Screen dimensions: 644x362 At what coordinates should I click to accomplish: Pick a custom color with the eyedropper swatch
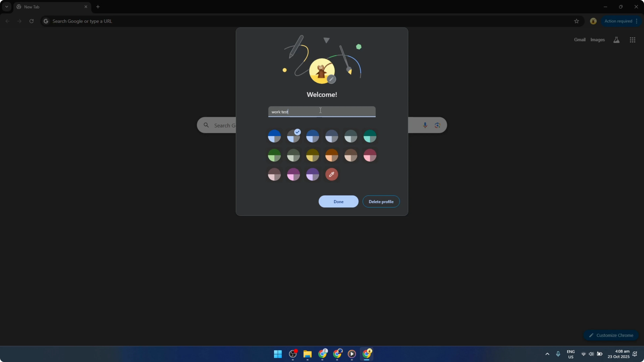coord(332,174)
